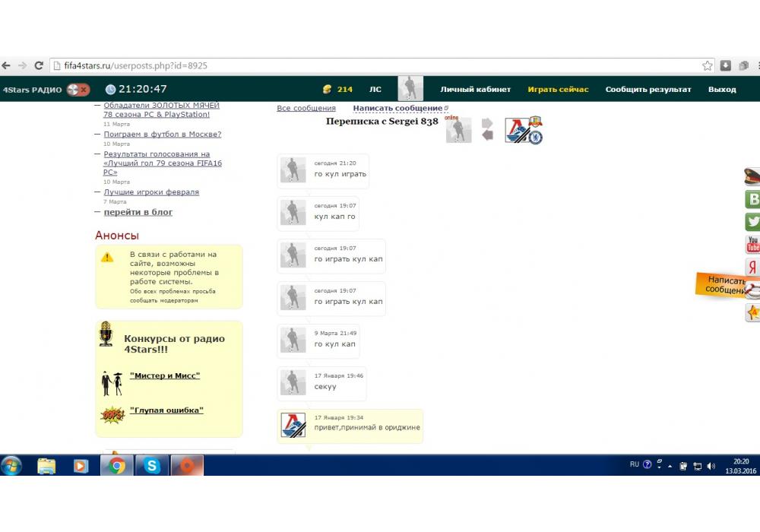Open Личный кабинет in top menu
Image resolution: width=760 pixels, height=532 pixels.
coord(475,90)
